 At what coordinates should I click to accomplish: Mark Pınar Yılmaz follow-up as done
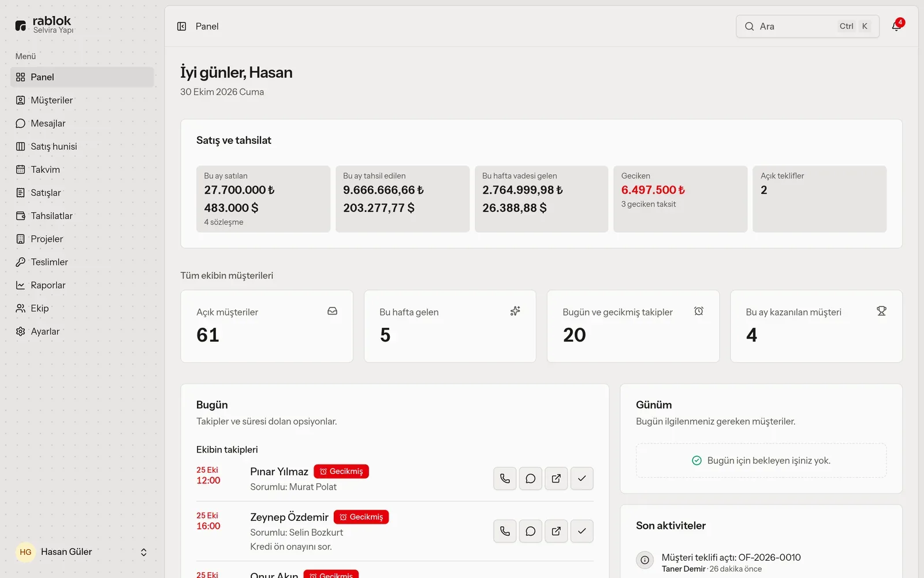582,479
